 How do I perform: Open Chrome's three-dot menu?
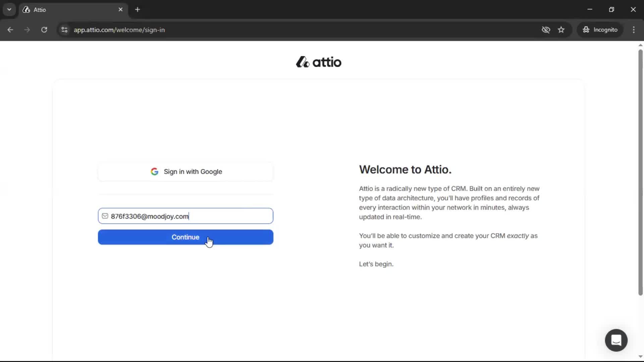click(634, 29)
